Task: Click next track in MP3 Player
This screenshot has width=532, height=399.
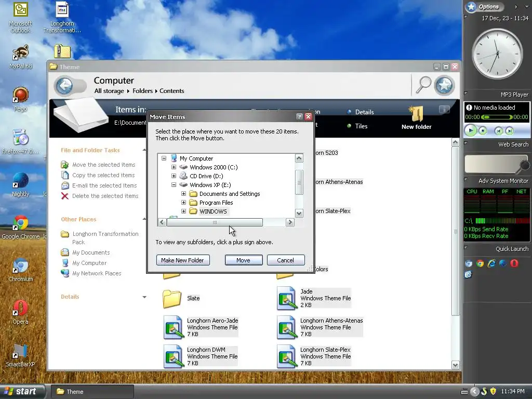Action: 509,130
